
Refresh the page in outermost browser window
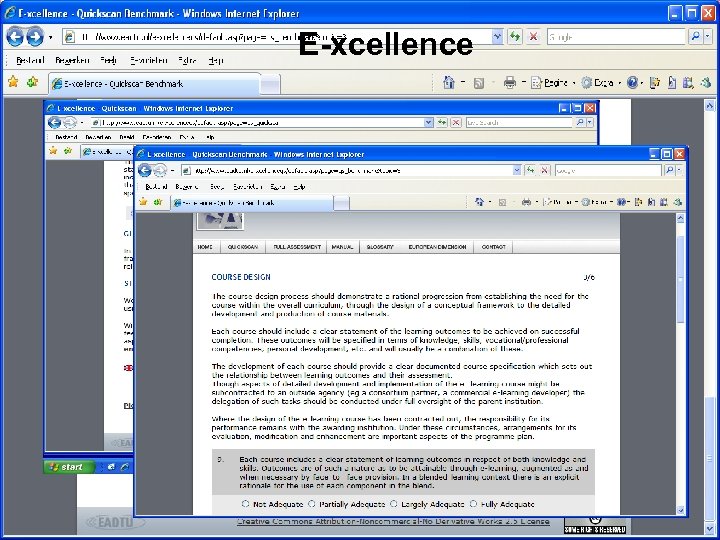pos(515,37)
